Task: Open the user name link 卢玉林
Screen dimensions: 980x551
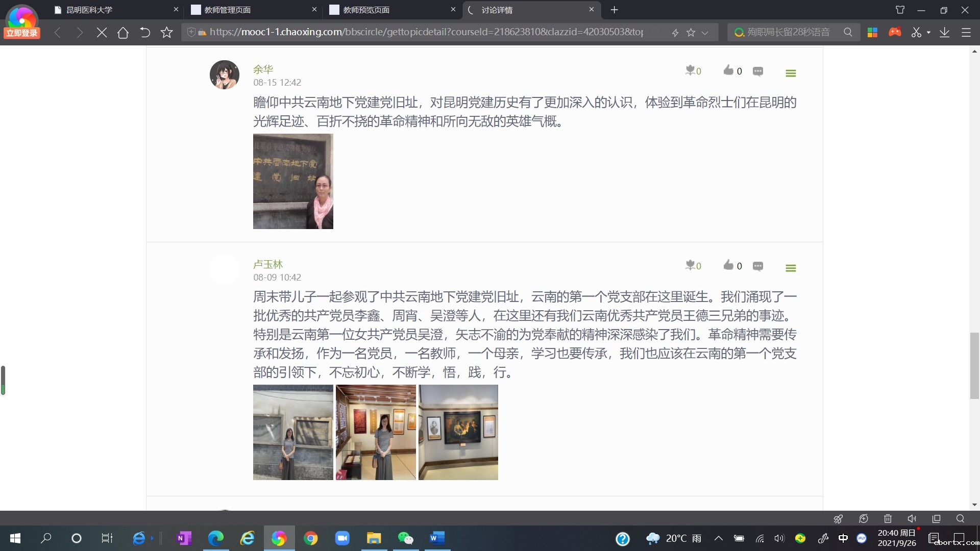Action: click(268, 264)
